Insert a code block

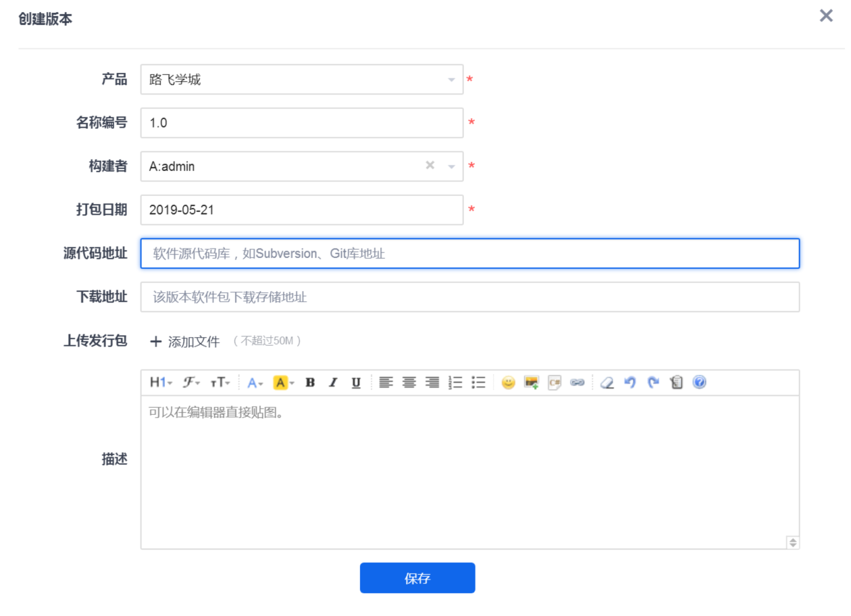(x=555, y=382)
